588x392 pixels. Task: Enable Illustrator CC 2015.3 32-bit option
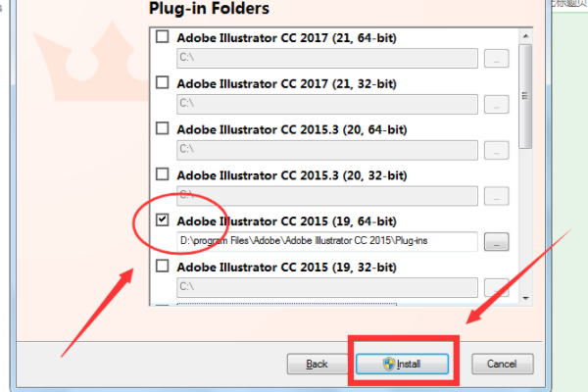coord(162,174)
